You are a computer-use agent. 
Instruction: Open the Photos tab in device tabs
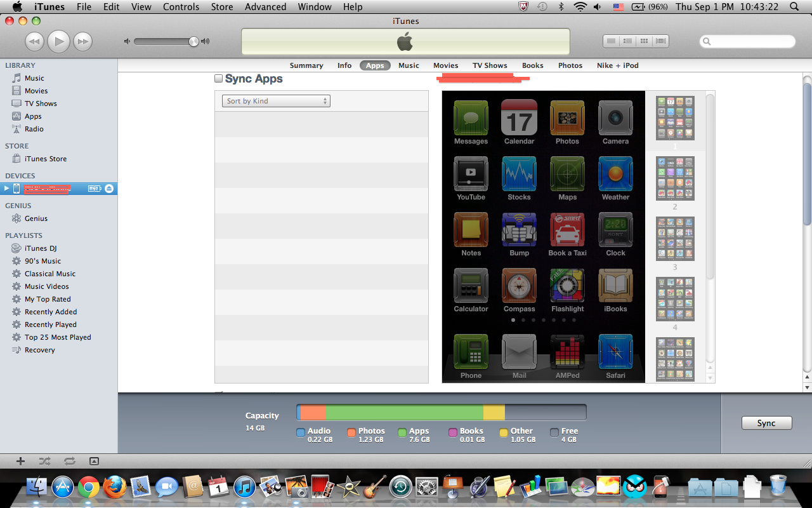(570, 65)
